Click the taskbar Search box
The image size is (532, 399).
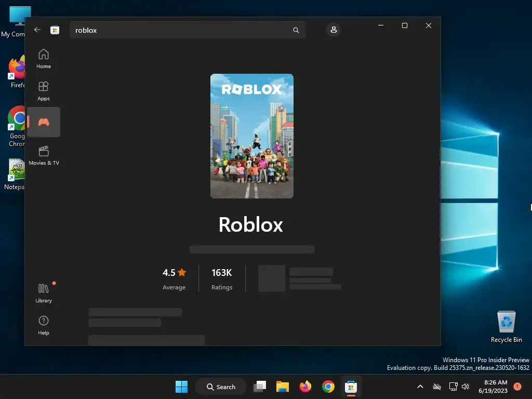(221, 387)
